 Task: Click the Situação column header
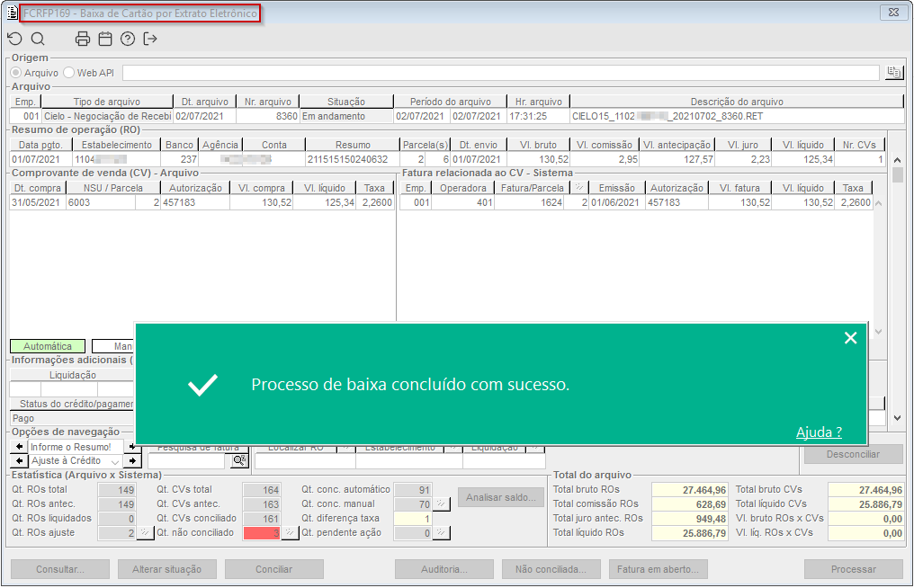pyautogui.click(x=346, y=102)
